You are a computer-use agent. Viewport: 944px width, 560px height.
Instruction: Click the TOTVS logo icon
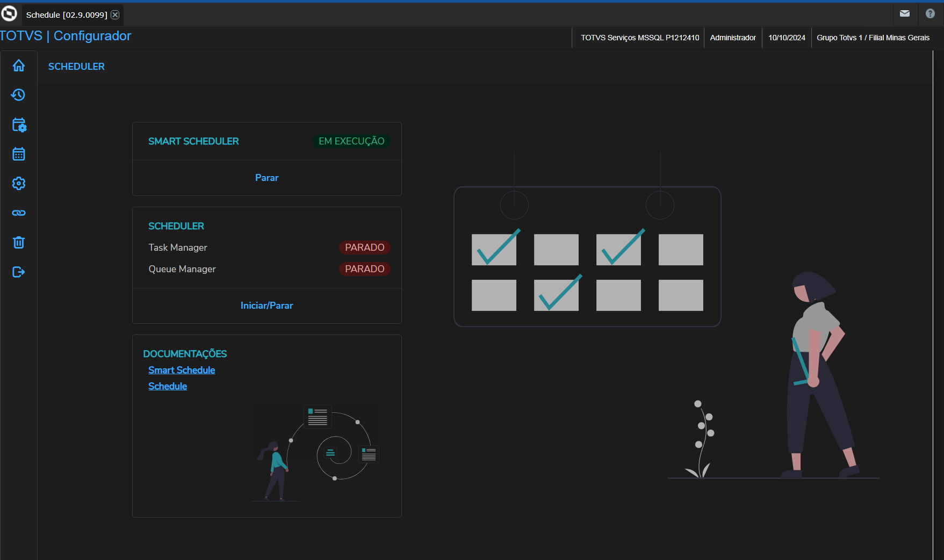[9, 13]
